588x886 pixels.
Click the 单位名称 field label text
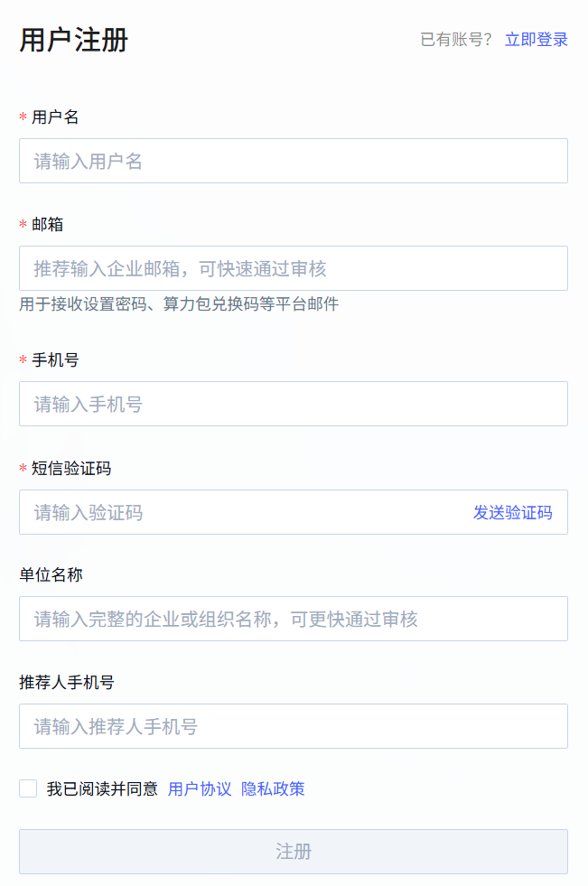pyautogui.click(x=51, y=575)
